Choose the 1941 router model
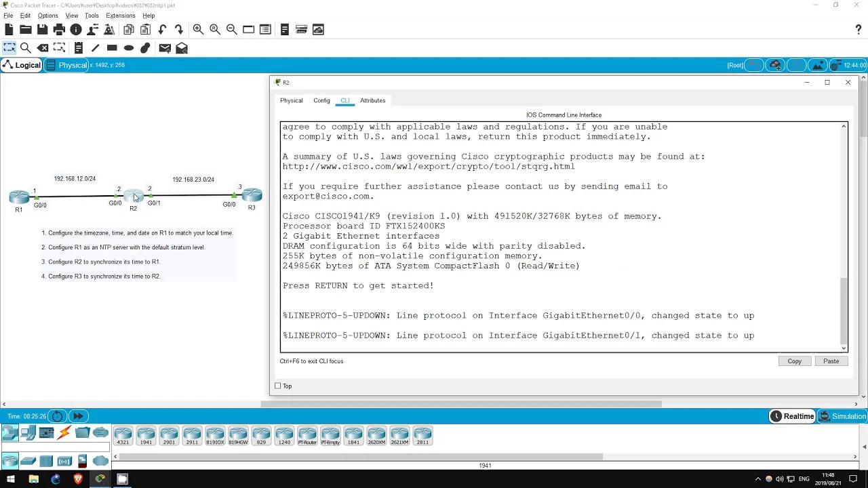The height and width of the screenshot is (488, 868). click(x=146, y=434)
